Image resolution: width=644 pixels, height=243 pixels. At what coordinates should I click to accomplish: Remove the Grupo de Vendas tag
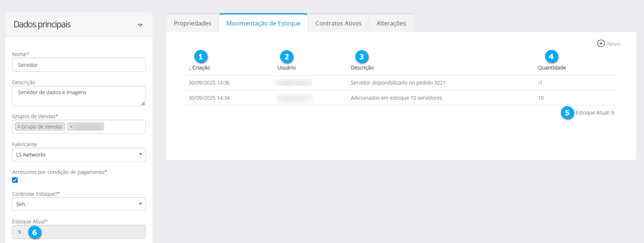click(x=19, y=127)
